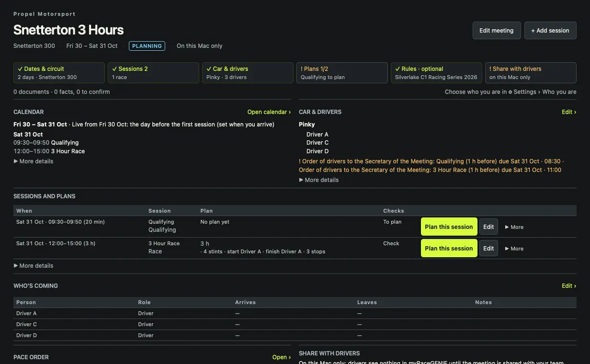Plan the Qualifying session
Screen dimensions: 590x364
(x=449, y=227)
